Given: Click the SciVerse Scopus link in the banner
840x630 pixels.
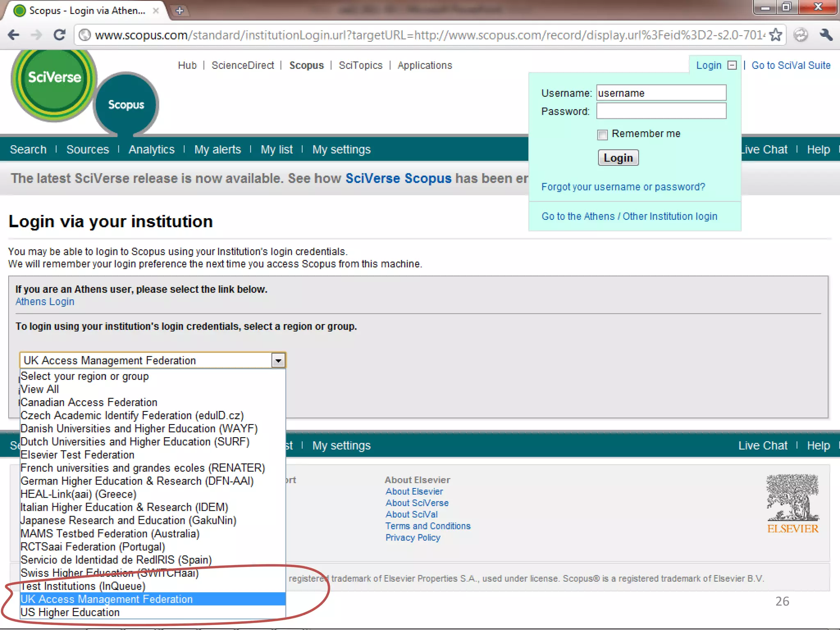Looking at the screenshot, I should click(398, 178).
